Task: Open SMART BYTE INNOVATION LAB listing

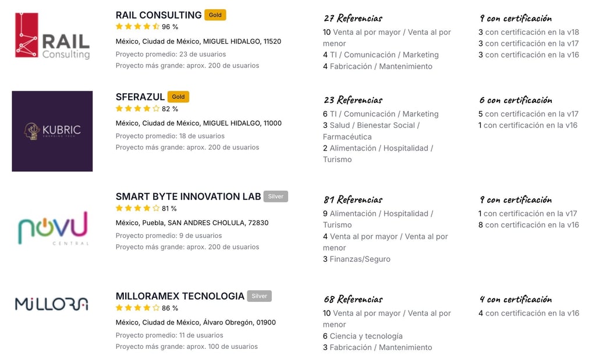Action: [x=188, y=197]
